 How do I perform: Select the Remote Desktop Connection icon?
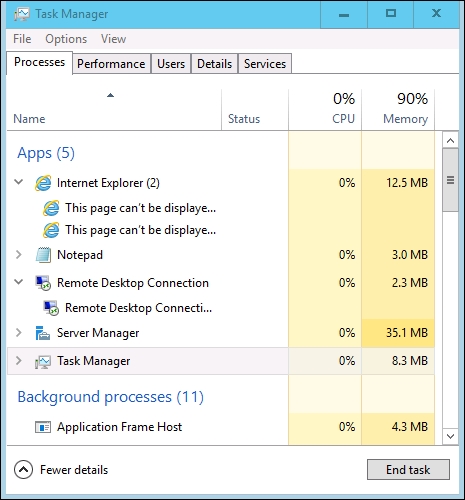click(x=43, y=283)
